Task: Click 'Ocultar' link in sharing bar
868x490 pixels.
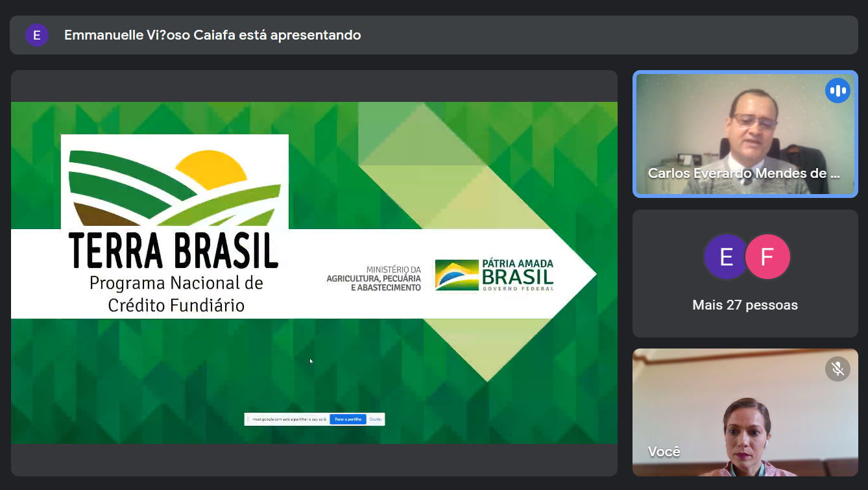Action: pyautogui.click(x=376, y=419)
